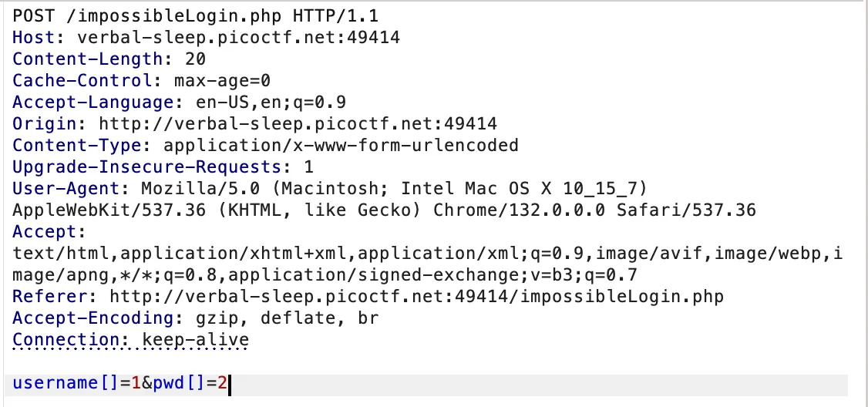Screen dimensions: 868x407
Task: Click the Cache-Control header name
Action: point(82,80)
